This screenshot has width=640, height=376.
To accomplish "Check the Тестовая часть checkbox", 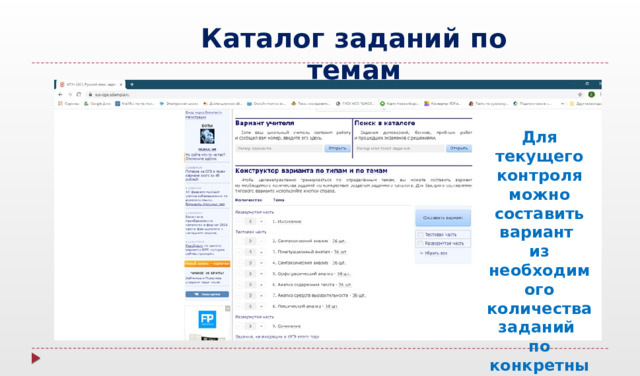I will (420, 235).
